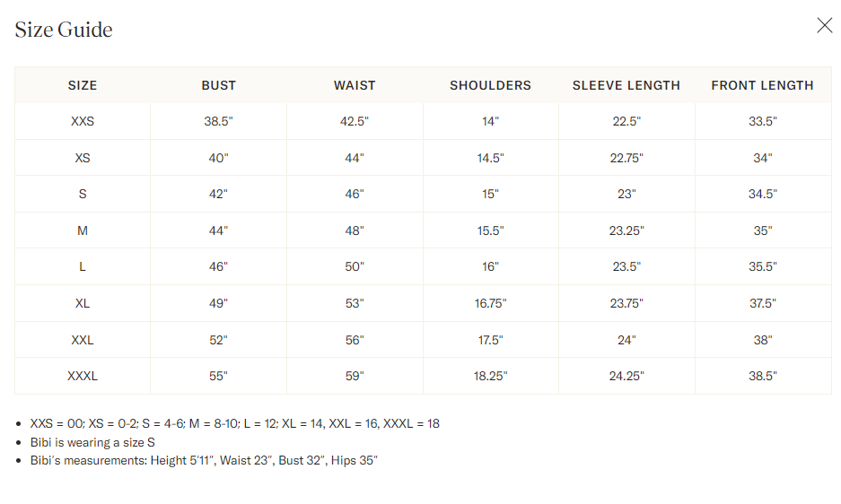Select the XS size row label
The height and width of the screenshot is (504, 841).
[x=83, y=158]
